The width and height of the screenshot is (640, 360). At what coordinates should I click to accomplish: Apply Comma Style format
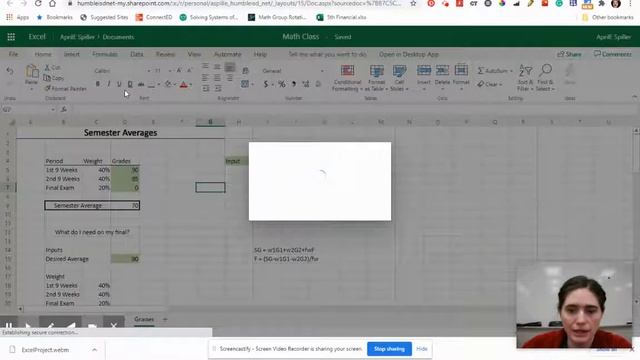tap(293, 84)
